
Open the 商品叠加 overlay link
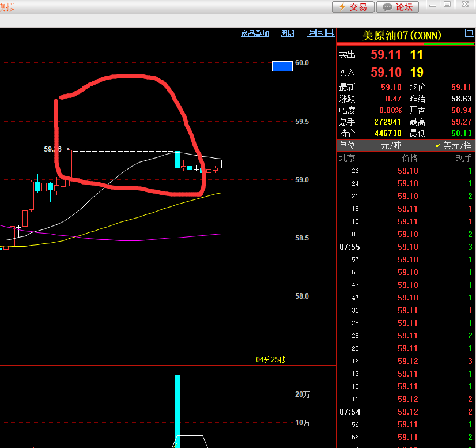255,33
